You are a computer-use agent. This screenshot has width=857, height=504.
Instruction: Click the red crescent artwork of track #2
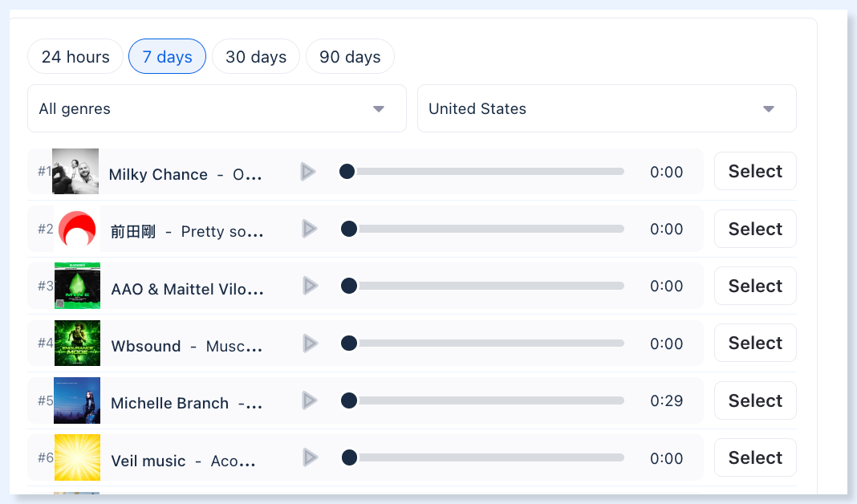click(x=77, y=229)
